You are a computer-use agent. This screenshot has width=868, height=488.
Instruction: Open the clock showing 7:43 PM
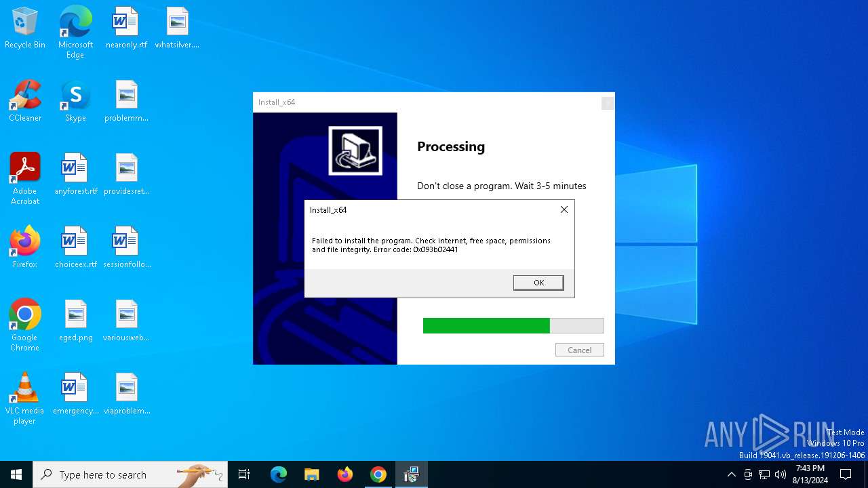[x=810, y=474]
